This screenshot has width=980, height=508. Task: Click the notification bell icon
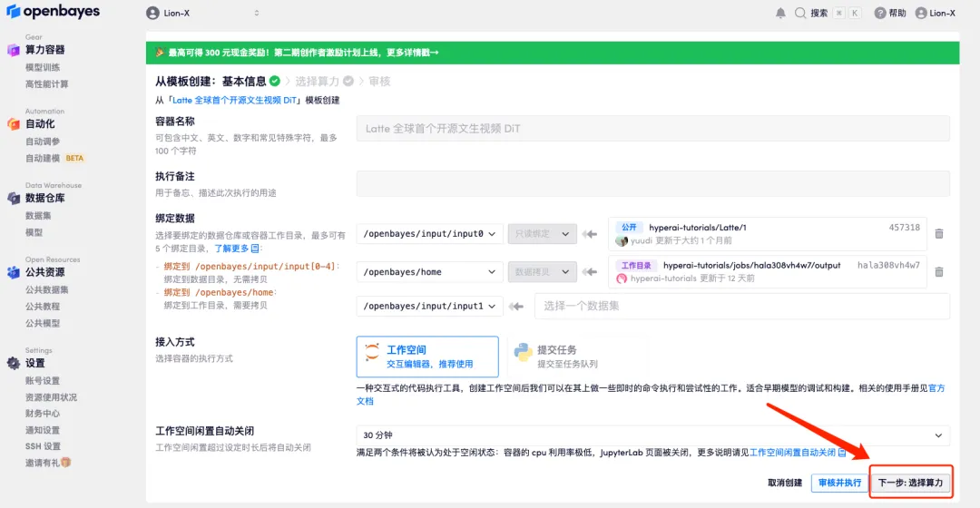coord(780,13)
